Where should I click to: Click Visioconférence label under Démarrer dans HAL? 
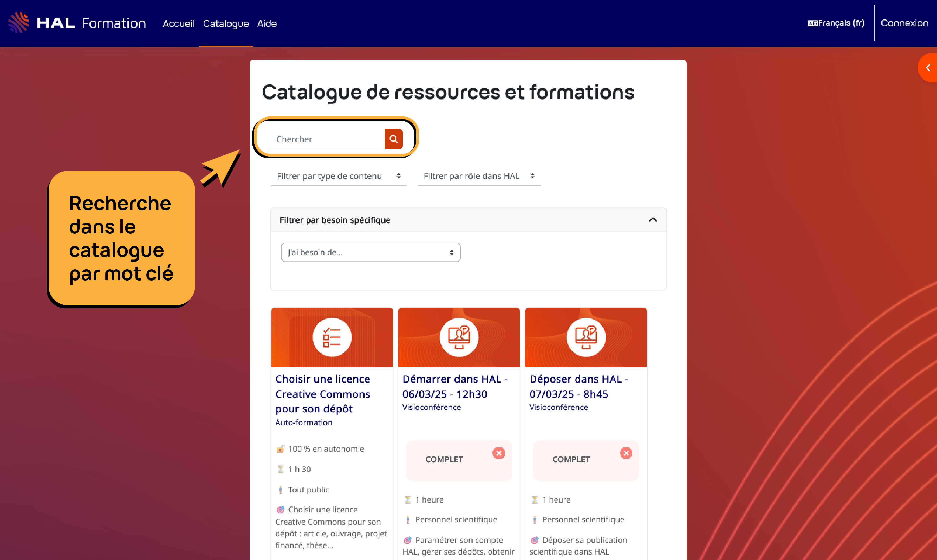click(431, 407)
